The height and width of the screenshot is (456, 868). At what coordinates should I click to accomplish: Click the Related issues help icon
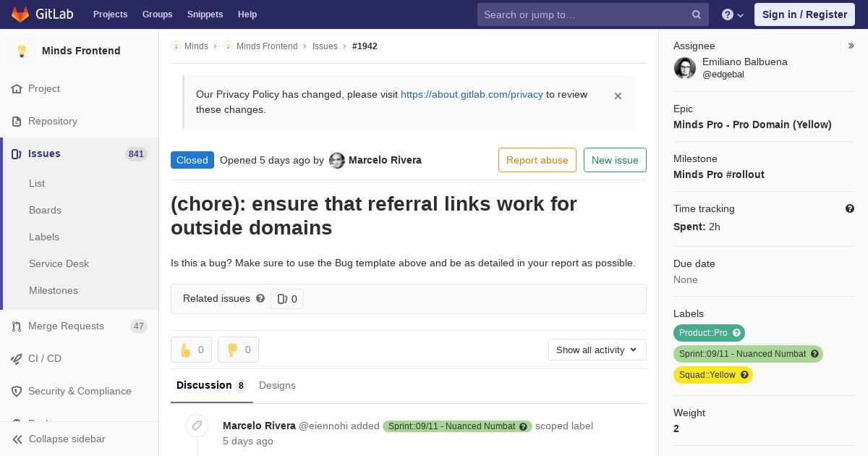pos(260,298)
